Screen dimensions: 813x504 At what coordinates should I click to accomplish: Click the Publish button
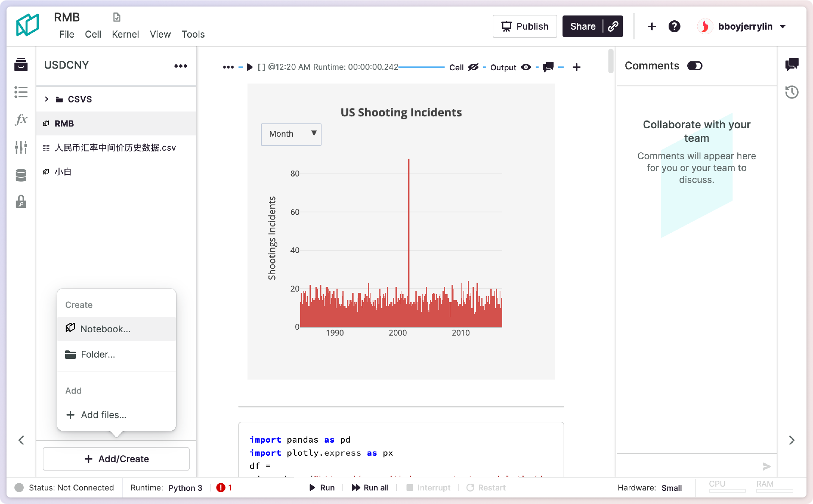coord(525,26)
